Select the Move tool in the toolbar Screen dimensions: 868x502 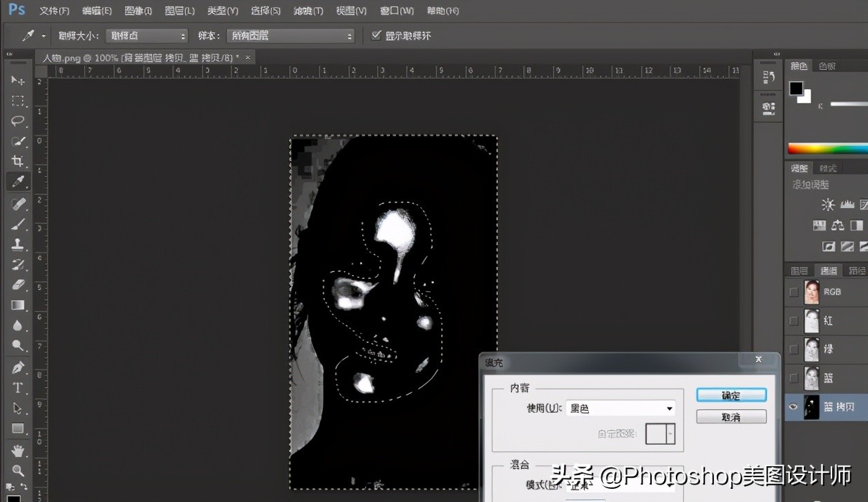pos(18,81)
